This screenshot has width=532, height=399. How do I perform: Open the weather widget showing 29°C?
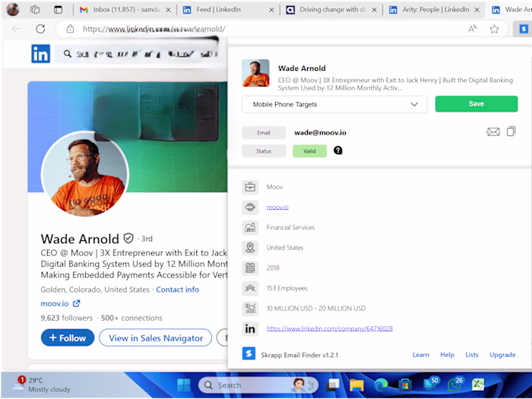coord(41,385)
